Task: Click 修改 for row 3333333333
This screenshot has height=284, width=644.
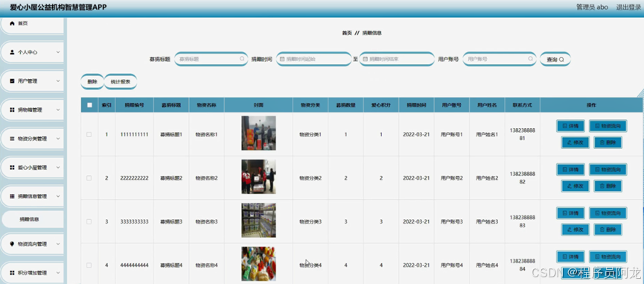Action: pos(576,230)
